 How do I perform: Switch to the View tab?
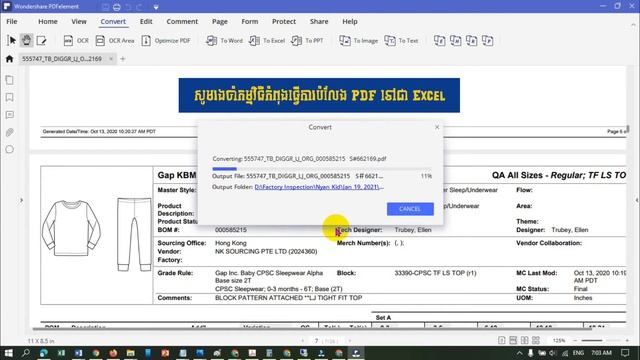[79, 21]
